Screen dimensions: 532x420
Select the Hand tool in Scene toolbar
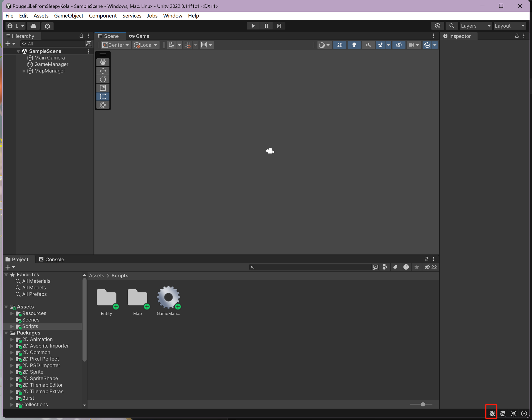(103, 62)
